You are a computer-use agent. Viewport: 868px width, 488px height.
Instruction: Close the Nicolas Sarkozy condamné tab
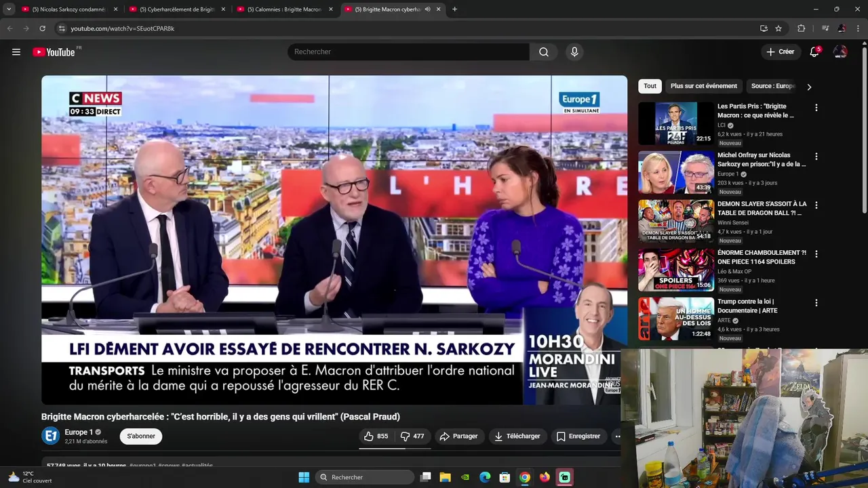(115, 9)
